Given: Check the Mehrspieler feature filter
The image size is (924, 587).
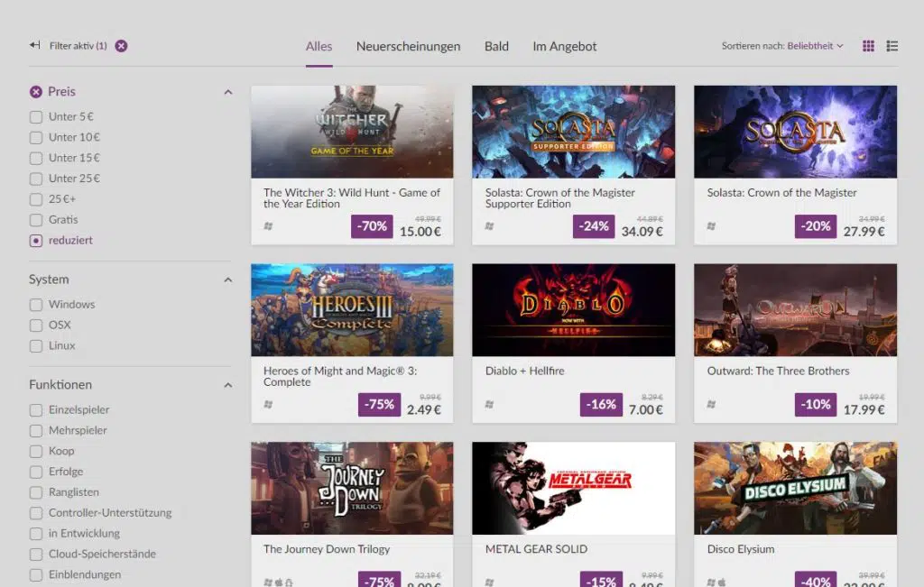Looking at the screenshot, I should 36,431.
